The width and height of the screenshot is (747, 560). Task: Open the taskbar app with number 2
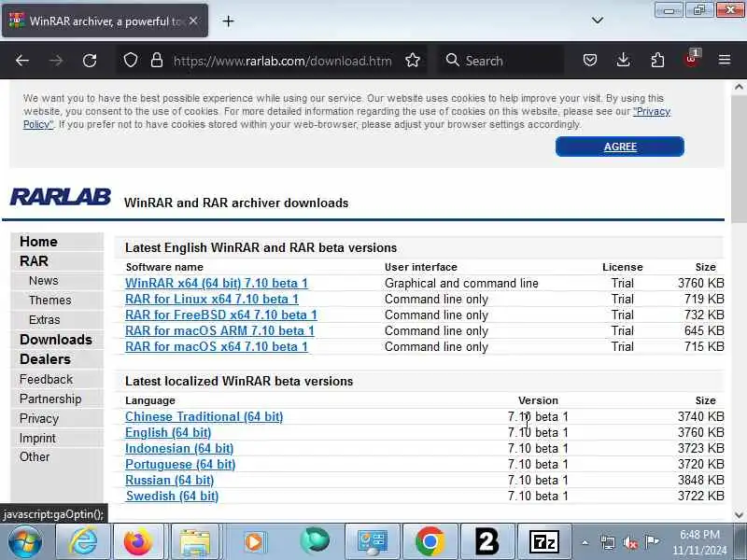(x=487, y=542)
